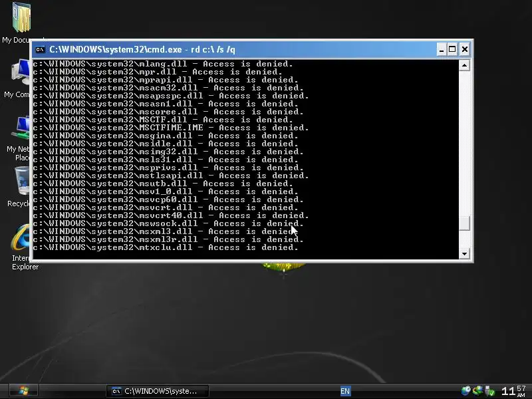Click the globe-with-clock tray icon
The width and height of the screenshot is (532, 399).
(x=465, y=391)
